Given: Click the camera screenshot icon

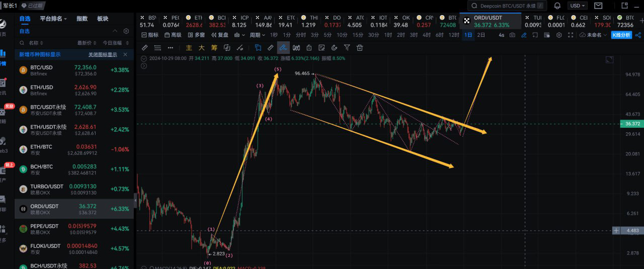Looking at the screenshot, I should point(512,35).
